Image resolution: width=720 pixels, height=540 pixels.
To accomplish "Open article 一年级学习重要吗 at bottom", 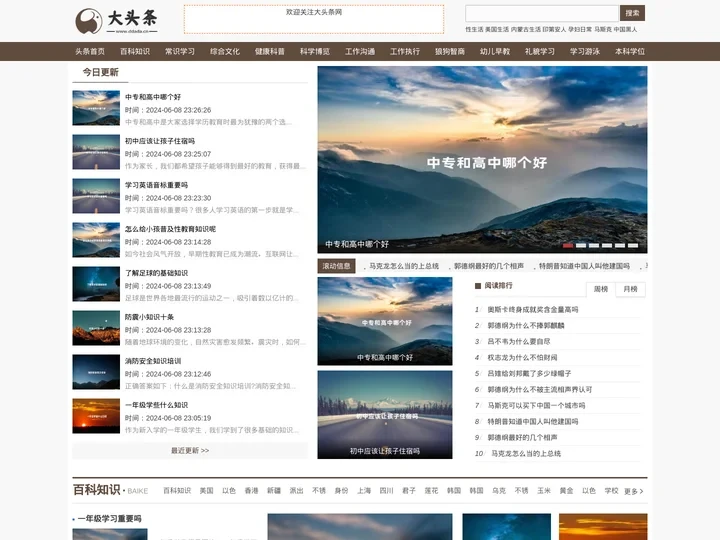I will click(x=109, y=518).
